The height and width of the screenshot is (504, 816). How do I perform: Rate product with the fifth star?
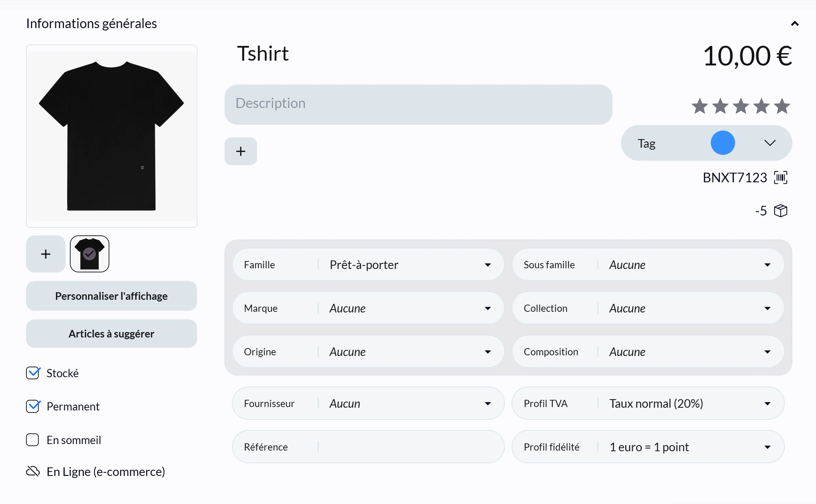pyautogui.click(x=782, y=106)
